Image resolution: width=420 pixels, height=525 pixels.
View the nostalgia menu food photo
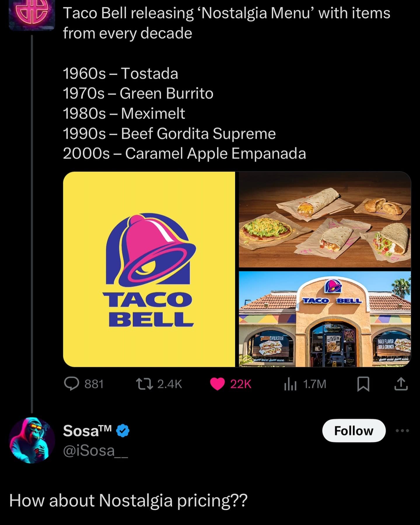click(325, 219)
